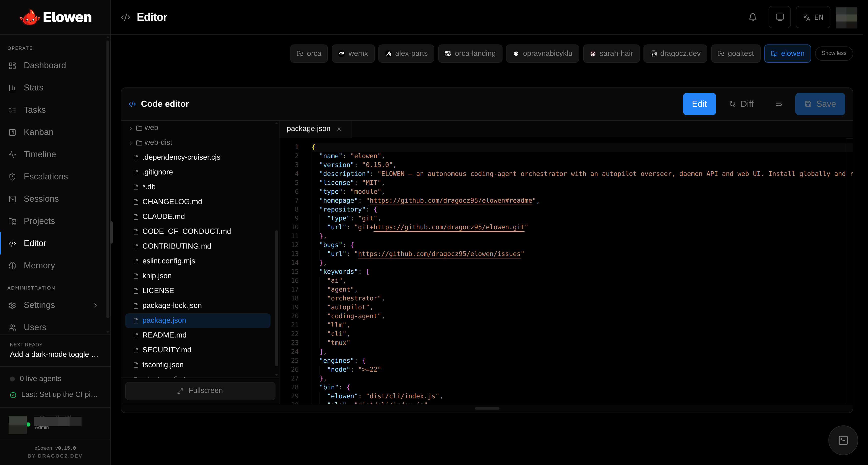Open .gitignore file
Image resolution: width=868 pixels, height=465 pixels.
[198, 172]
